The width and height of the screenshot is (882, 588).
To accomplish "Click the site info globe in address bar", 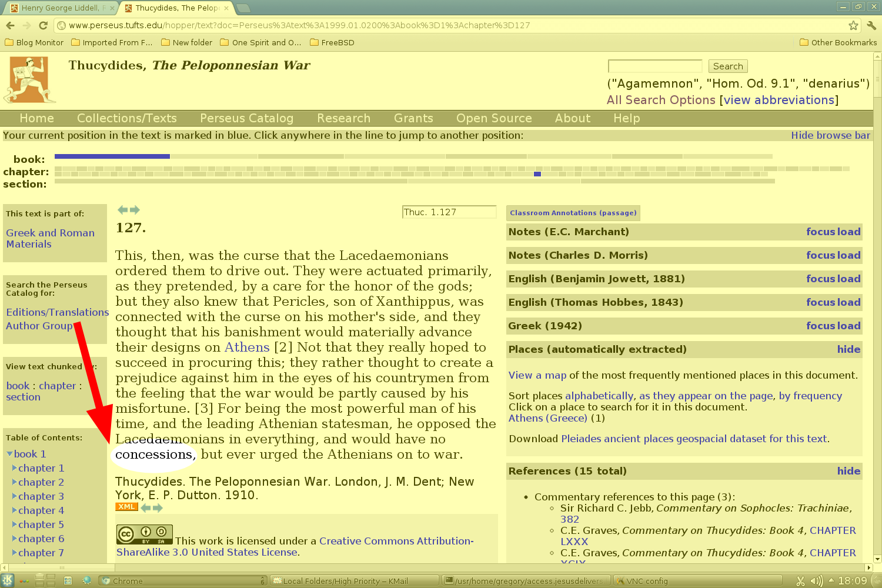I will (61, 25).
